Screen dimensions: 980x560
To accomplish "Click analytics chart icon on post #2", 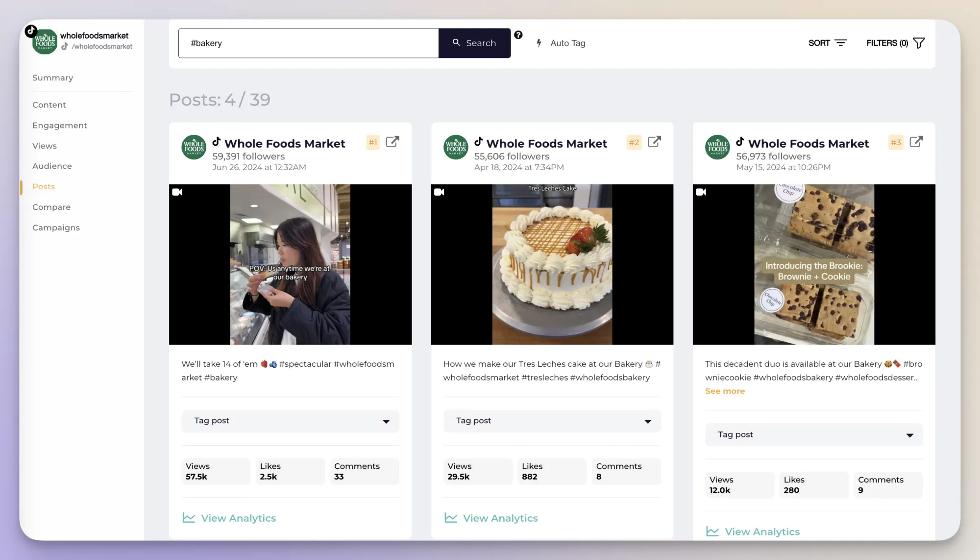I will 451,518.
